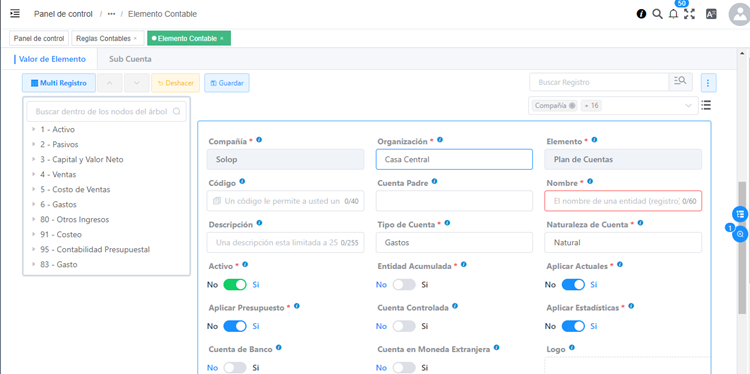
Task: Click the search-list icon beside Buscar Registro
Action: pyautogui.click(x=680, y=82)
